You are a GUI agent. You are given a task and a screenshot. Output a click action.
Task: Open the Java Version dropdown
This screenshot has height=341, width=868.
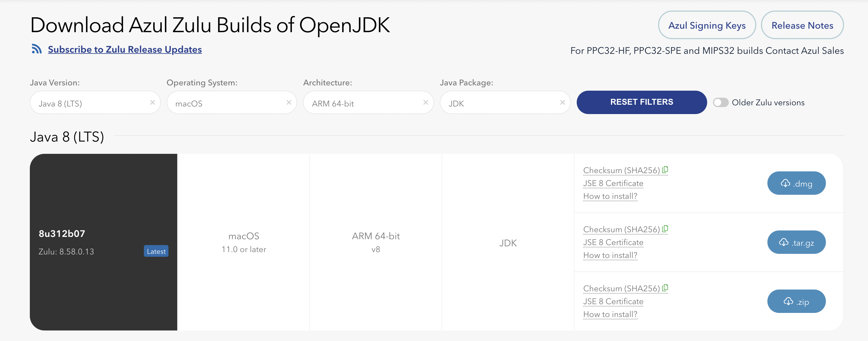click(95, 102)
